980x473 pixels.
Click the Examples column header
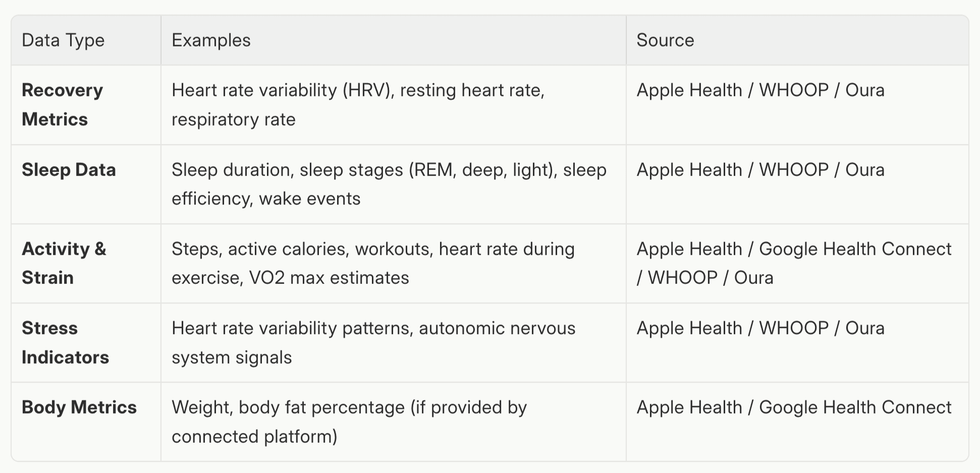(211, 40)
